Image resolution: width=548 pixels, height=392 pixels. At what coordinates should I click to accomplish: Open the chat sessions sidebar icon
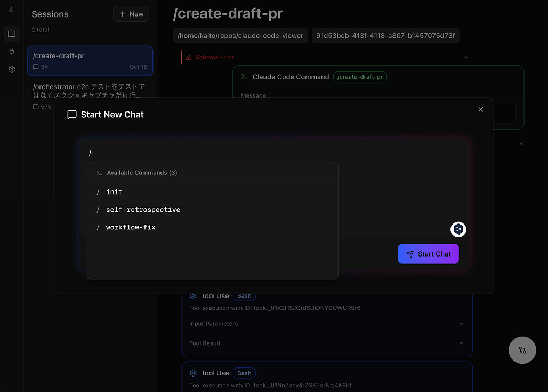pos(12,34)
